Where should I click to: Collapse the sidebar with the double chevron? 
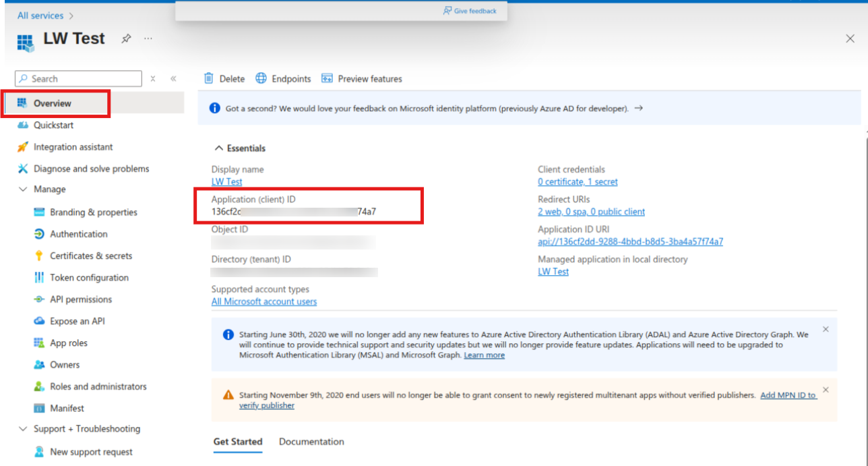point(173,79)
